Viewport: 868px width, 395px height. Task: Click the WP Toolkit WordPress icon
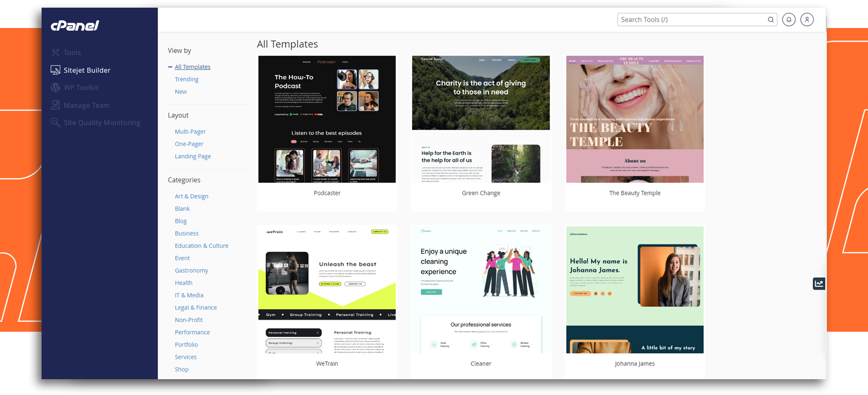56,88
